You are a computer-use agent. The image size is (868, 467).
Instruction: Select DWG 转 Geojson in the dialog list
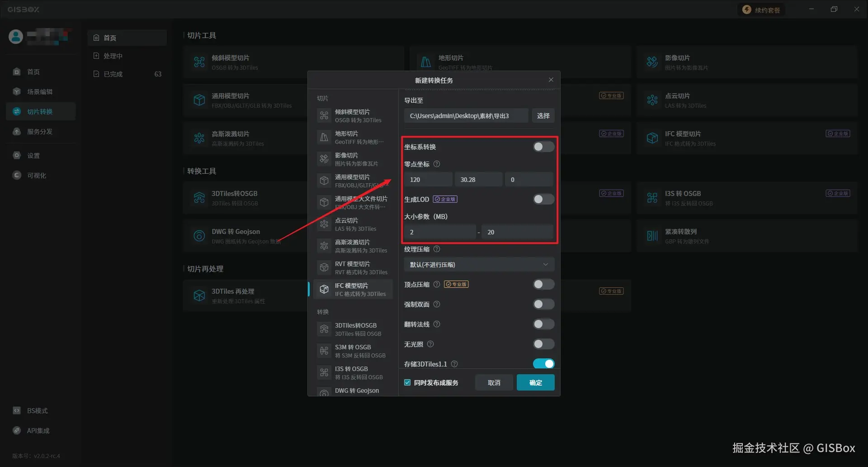point(353,391)
